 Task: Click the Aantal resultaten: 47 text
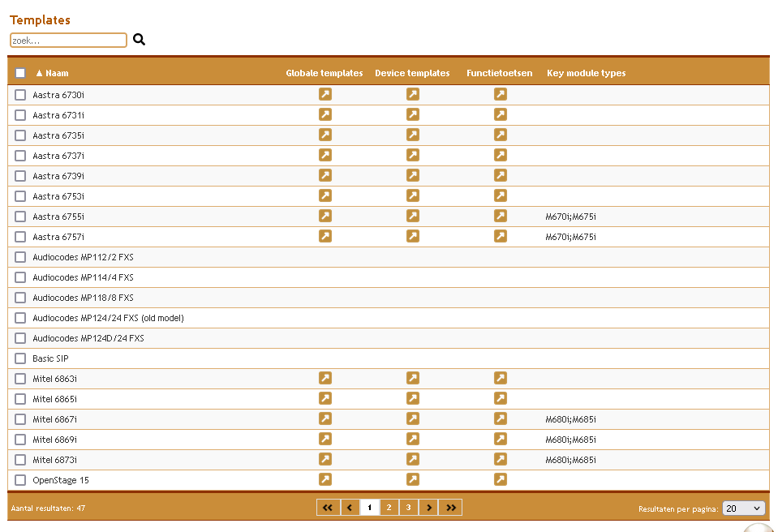[48, 508]
